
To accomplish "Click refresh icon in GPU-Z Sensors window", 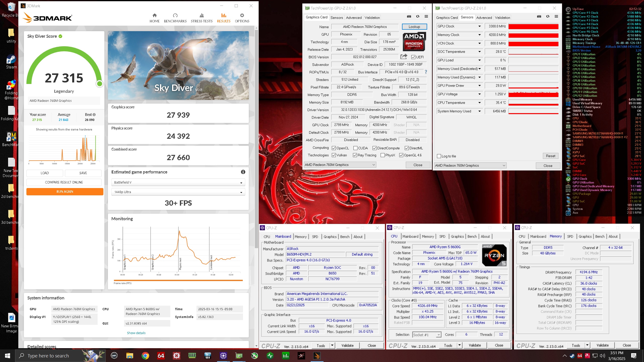I will coord(548,17).
